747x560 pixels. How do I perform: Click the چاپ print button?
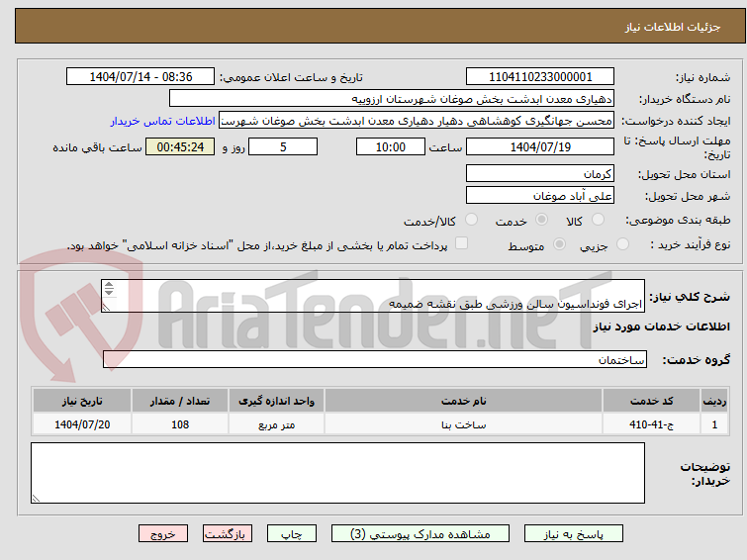[292, 534]
